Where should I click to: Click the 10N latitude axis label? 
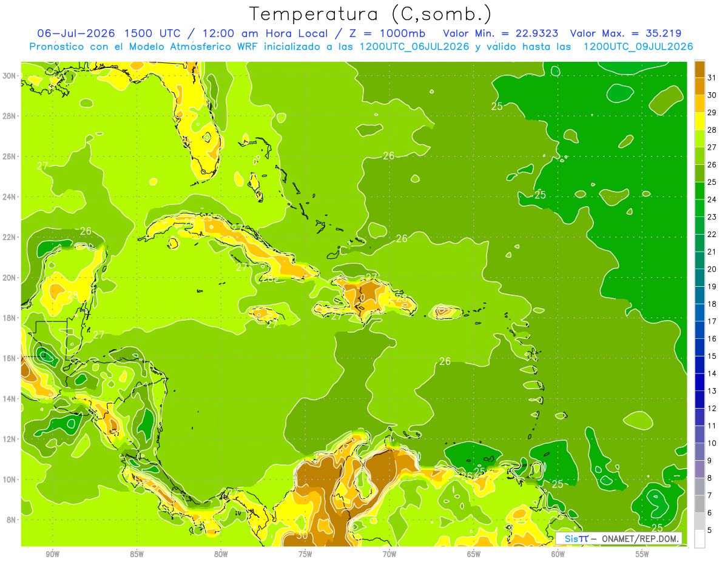pyautogui.click(x=10, y=479)
